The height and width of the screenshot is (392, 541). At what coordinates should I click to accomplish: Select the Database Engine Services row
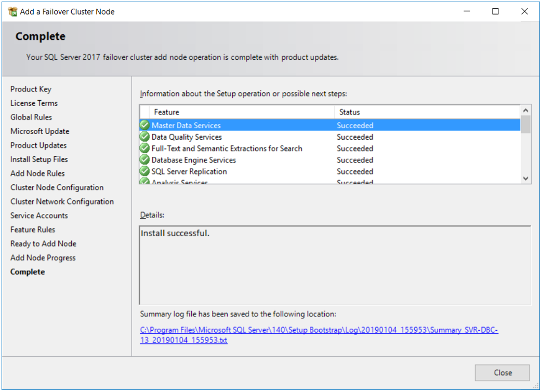pos(329,160)
